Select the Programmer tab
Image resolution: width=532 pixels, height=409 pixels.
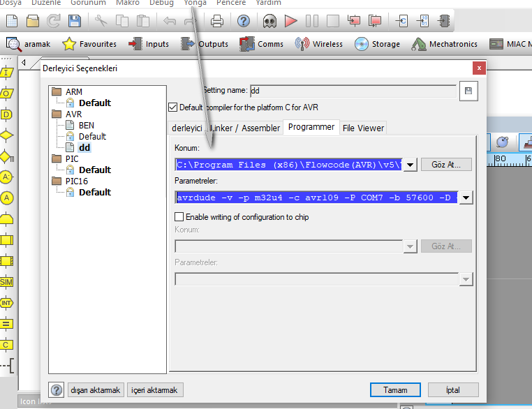[311, 127]
